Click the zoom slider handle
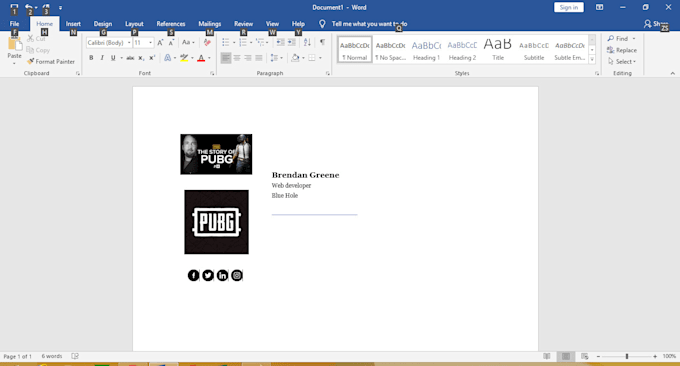Screen dimensions: 680x366 627,356
